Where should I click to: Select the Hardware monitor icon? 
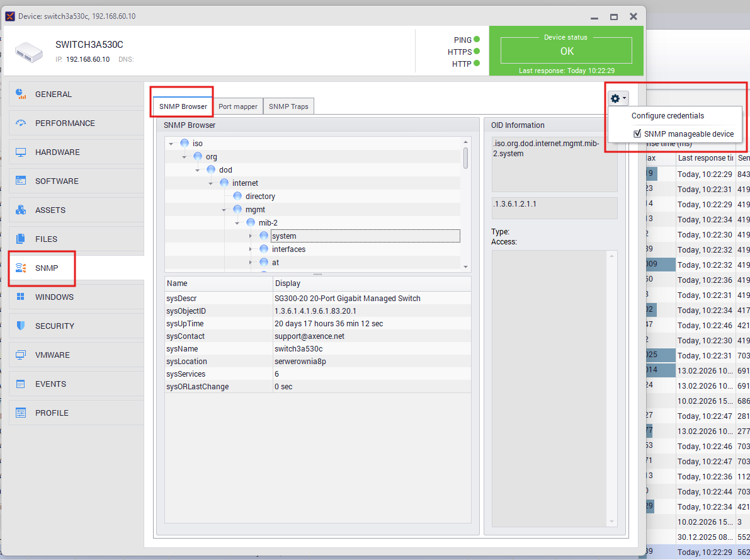(21, 152)
